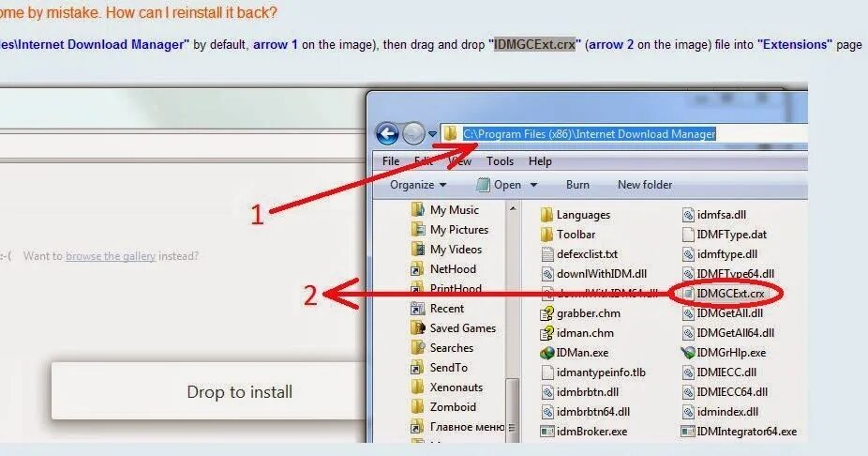Image resolution: width=868 pixels, height=456 pixels.
Task: Select idmfsa.dll file icon
Action: point(688,215)
